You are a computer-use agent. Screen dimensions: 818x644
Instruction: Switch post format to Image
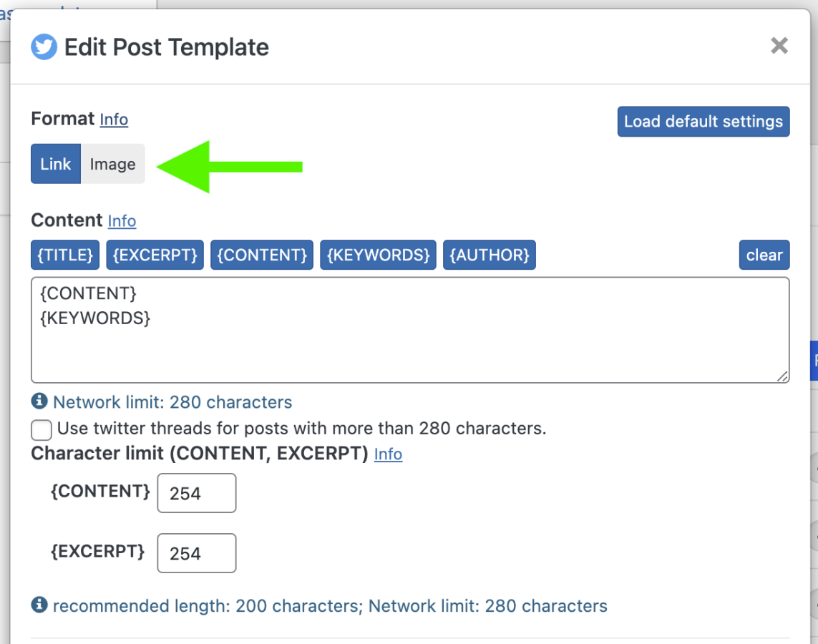112,164
